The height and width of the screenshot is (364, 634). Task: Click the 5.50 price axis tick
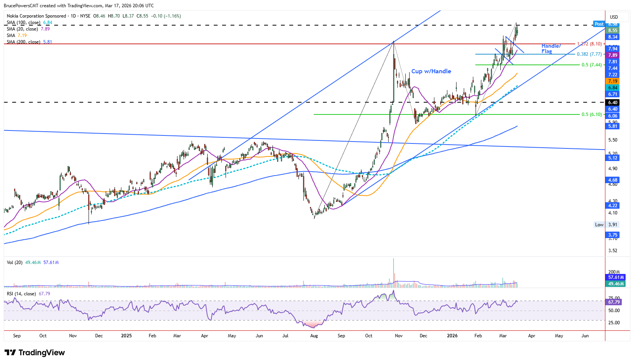tap(613, 140)
